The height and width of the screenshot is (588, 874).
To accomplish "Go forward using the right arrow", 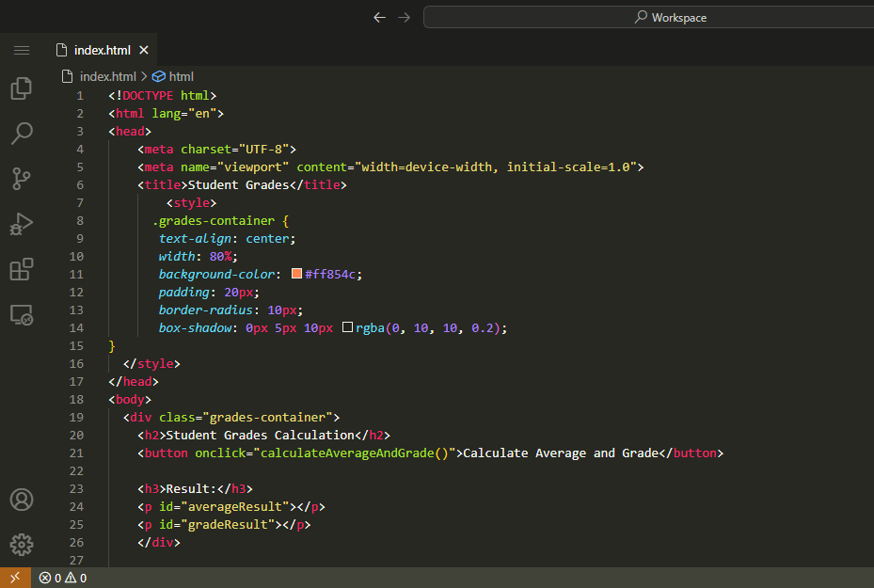I will point(405,17).
